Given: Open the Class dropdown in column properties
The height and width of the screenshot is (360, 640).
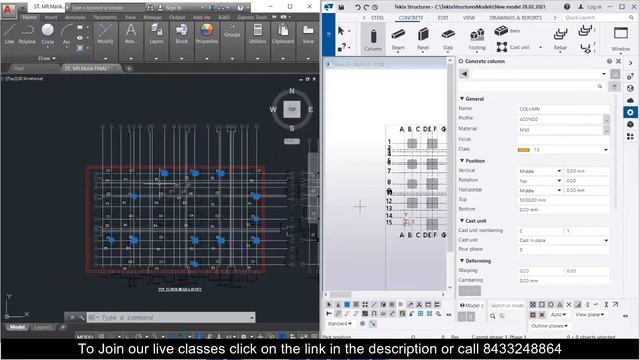Looking at the screenshot, I should pos(606,150).
